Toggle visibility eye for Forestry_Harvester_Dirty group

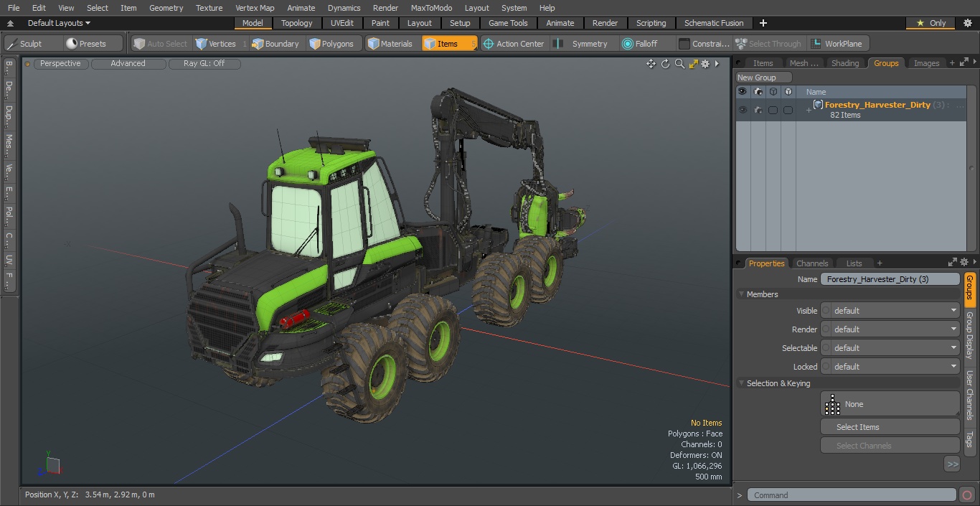click(x=743, y=110)
